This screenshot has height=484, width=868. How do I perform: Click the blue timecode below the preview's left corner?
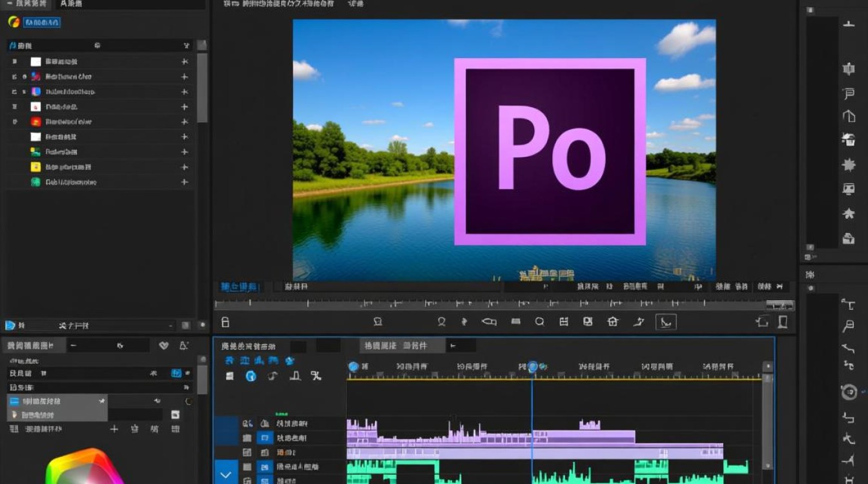239,287
